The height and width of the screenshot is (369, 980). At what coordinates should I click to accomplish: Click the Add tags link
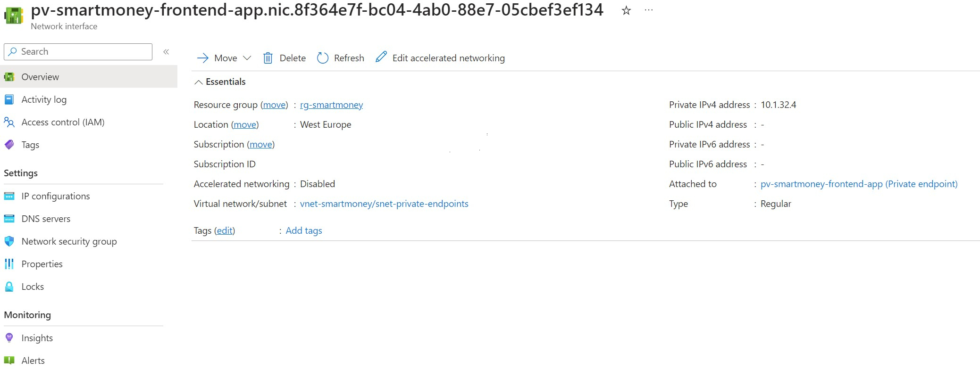click(x=304, y=230)
